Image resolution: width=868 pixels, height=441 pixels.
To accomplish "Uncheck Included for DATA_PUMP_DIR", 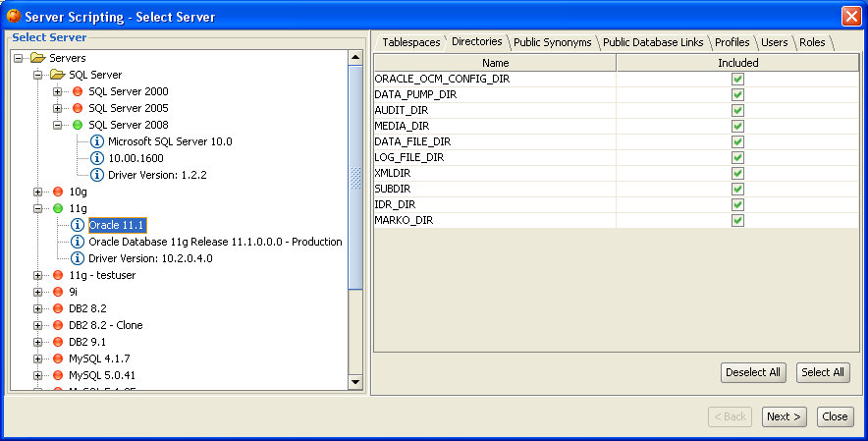I will pos(737,94).
